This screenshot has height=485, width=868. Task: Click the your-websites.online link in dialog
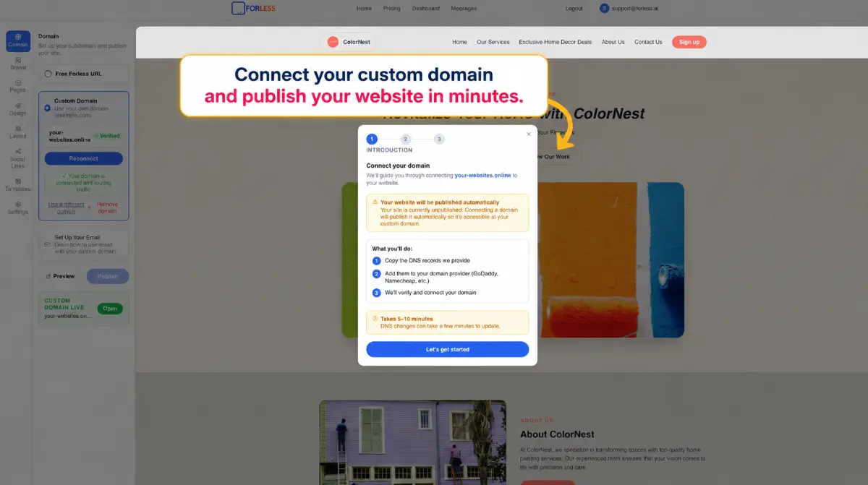(x=482, y=175)
